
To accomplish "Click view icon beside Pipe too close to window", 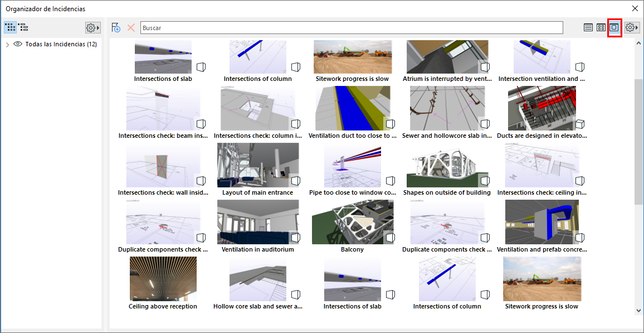I will pyautogui.click(x=391, y=181).
